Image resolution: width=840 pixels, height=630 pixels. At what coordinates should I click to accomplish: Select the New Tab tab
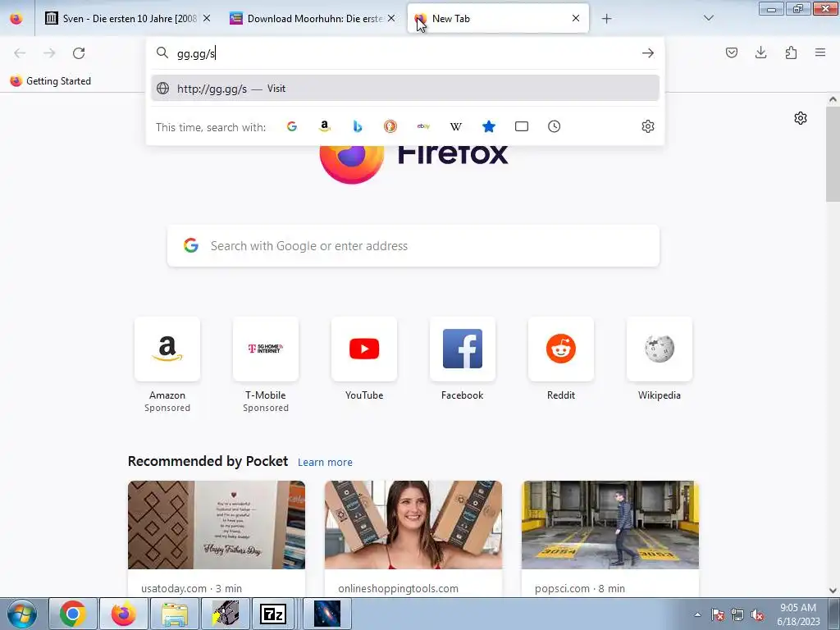pyautogui.click(x=498, y=19)
